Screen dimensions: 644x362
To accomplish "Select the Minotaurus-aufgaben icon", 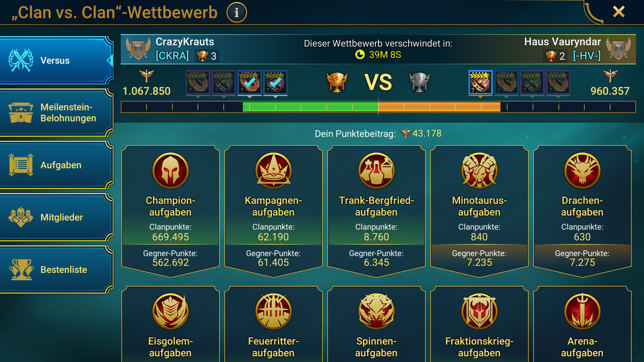I will [479, 171].
